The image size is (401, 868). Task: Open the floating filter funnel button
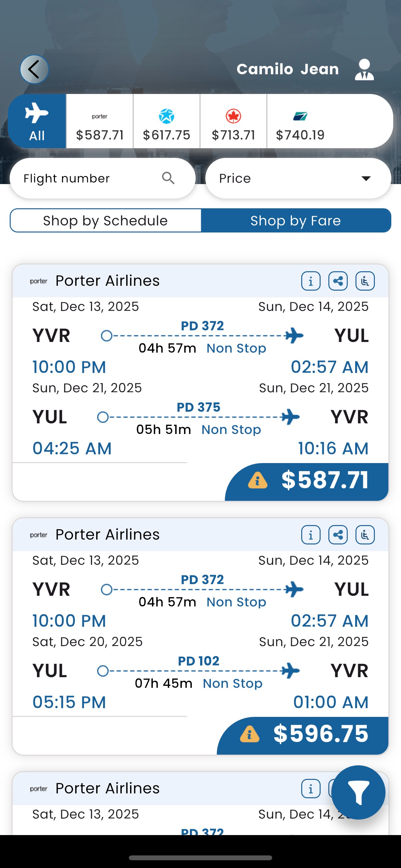coord(358,792)
